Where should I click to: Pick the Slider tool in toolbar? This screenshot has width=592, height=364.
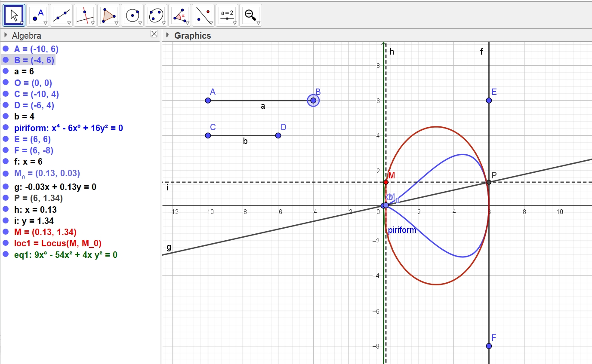click(227, 15)
